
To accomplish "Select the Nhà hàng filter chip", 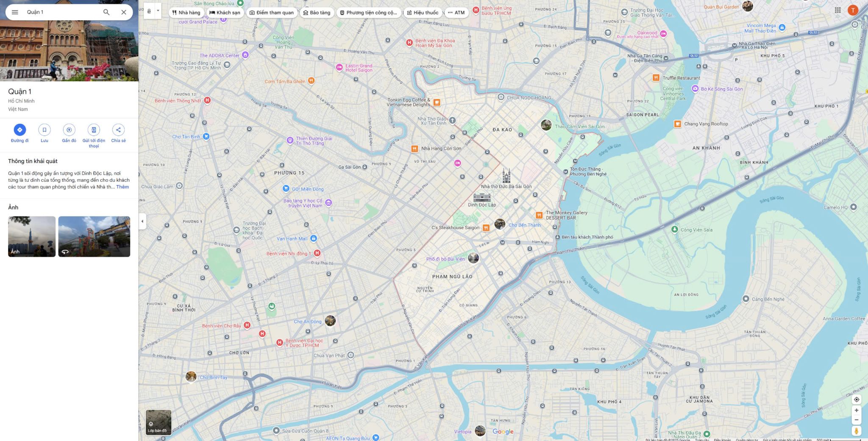I will 186,13.
